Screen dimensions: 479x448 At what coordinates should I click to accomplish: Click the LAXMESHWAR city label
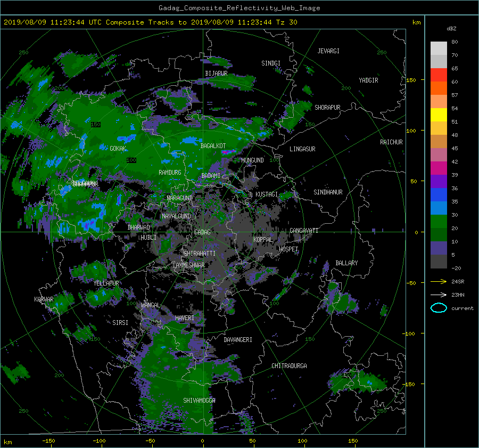click(x=188, y=265)
